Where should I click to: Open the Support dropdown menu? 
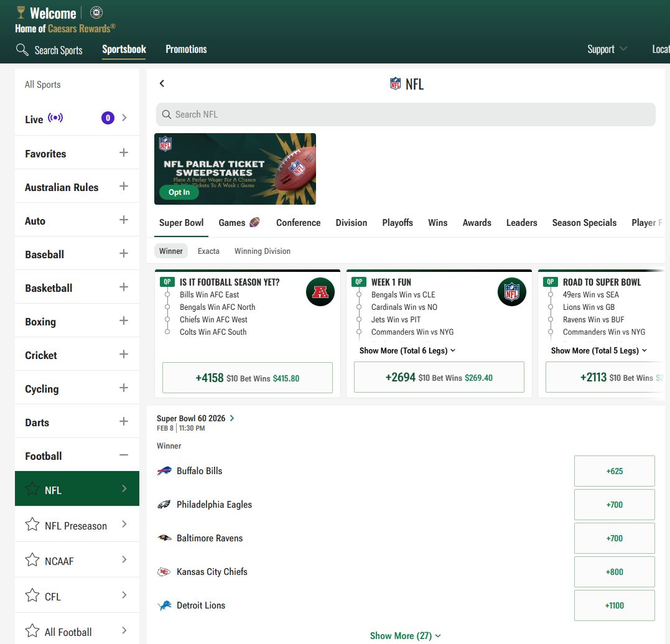coord(607,49)
